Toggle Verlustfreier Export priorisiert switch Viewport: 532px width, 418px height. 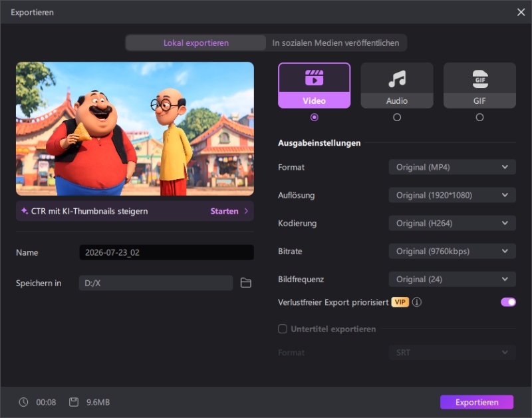(508, 302)
